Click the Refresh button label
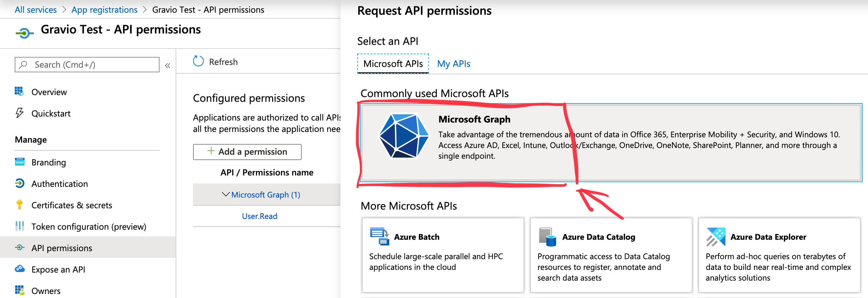The width and height of the screenshot is (868, 298). point(223,62)
